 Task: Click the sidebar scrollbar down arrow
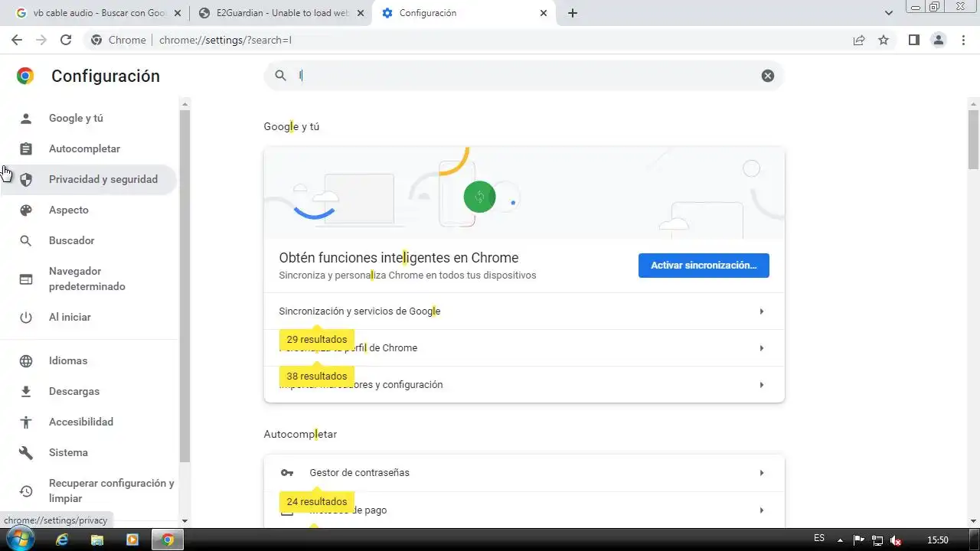pyautogui.click(x=185, y=521)
